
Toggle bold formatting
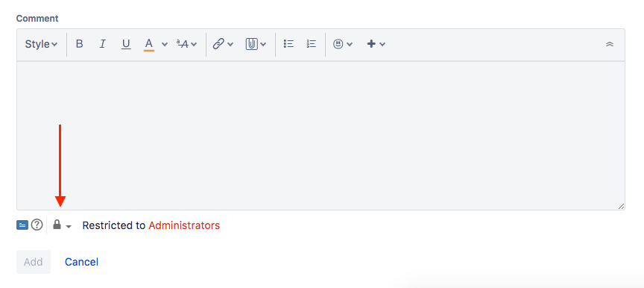(80, 44)
